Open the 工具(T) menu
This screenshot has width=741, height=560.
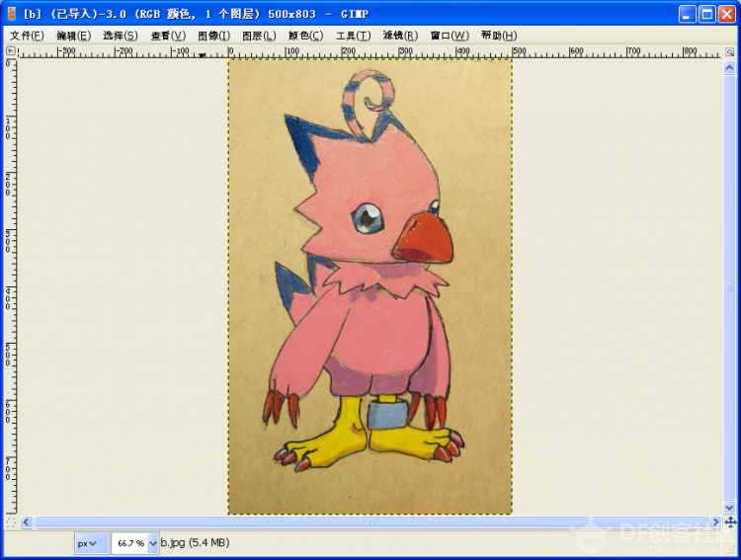(353, 36)
